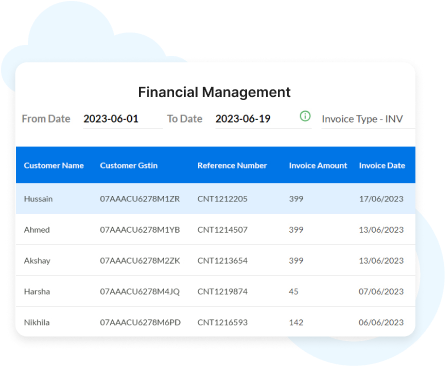The image size is (446, 367).
Task: Open the To Date field 2023-06-19
Action: [263, 119]
